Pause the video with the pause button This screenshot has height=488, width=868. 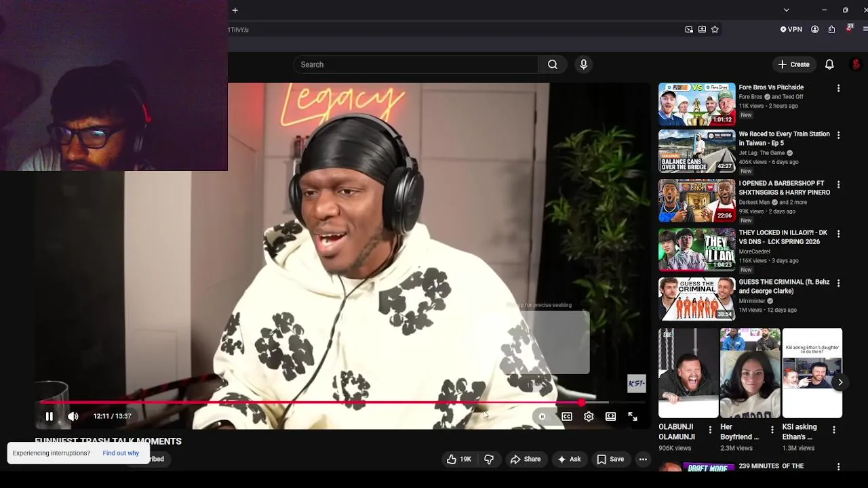[x=49, y=416]
